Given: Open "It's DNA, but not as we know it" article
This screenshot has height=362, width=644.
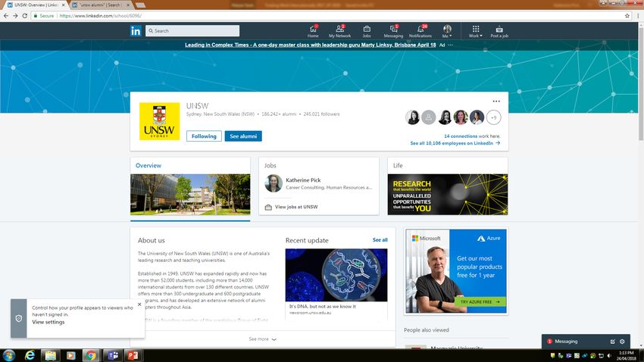Looking at the screenshot, I should [323, 307].
